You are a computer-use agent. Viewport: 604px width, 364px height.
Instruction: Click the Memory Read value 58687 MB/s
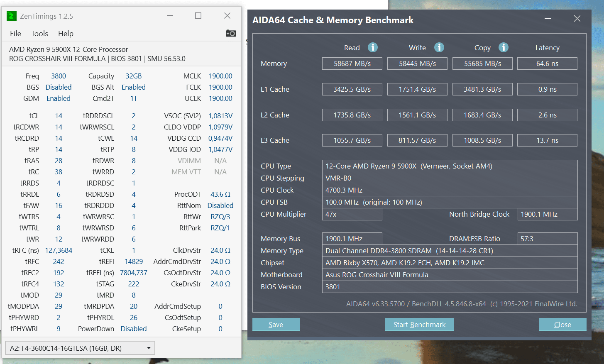(x=352, y=64)
